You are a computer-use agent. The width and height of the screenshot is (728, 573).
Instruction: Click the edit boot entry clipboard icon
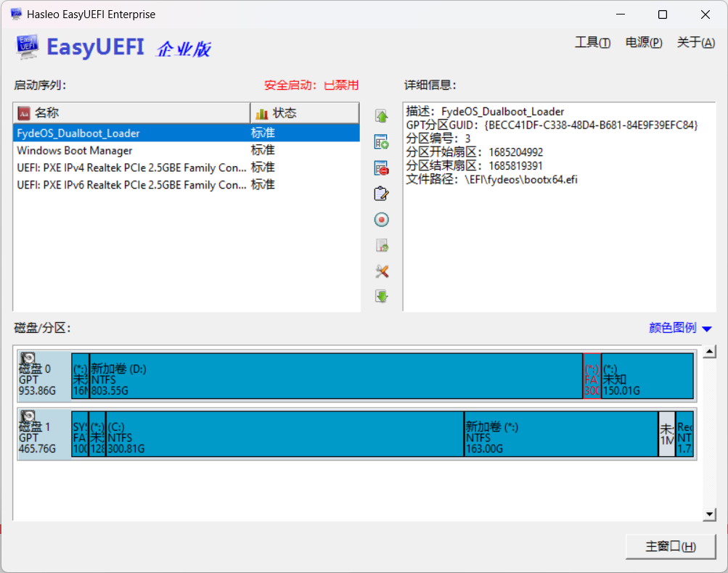point(382,194)
